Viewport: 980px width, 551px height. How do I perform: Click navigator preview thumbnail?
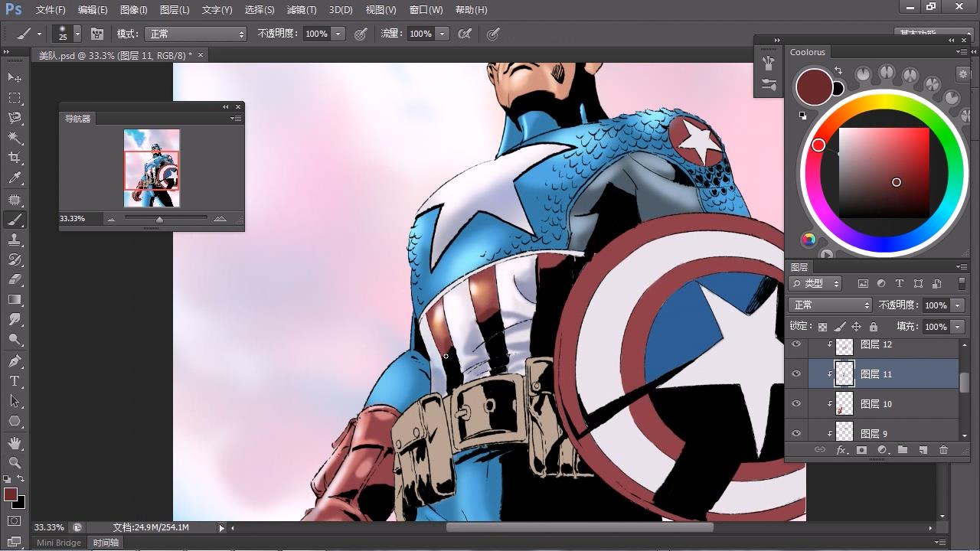(x=152, y=168)
